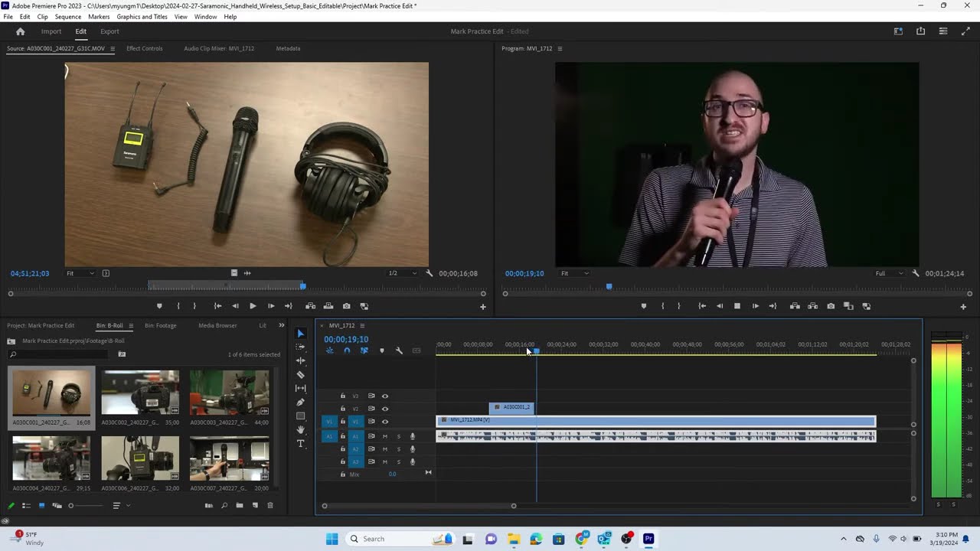Click Lift button in Program monitor
980x551 pixels.
[795, 306]
